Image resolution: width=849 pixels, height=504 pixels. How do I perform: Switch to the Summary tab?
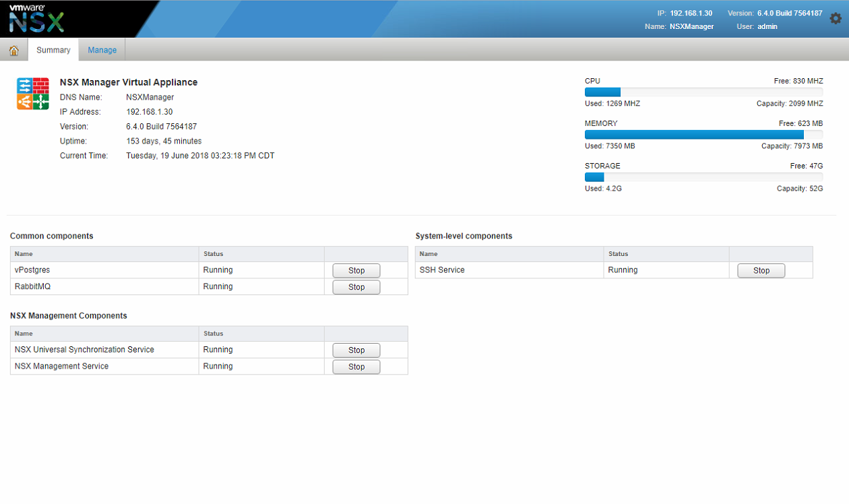(x=53, y=50)
